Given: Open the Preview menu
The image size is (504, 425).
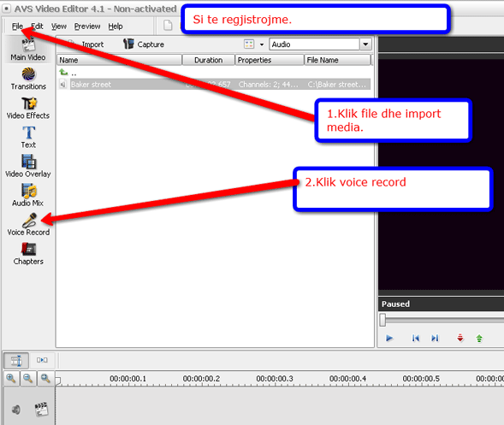Looking at the screenshot, I should pos(87,27).
